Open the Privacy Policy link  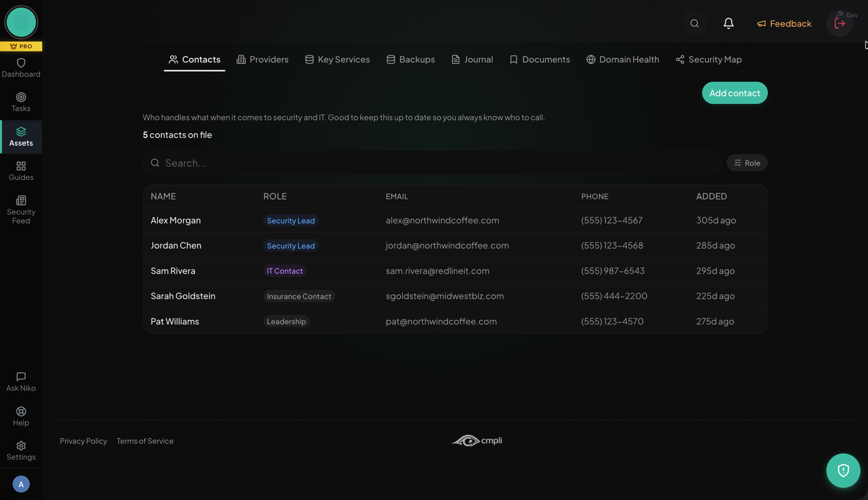[83, 441]
